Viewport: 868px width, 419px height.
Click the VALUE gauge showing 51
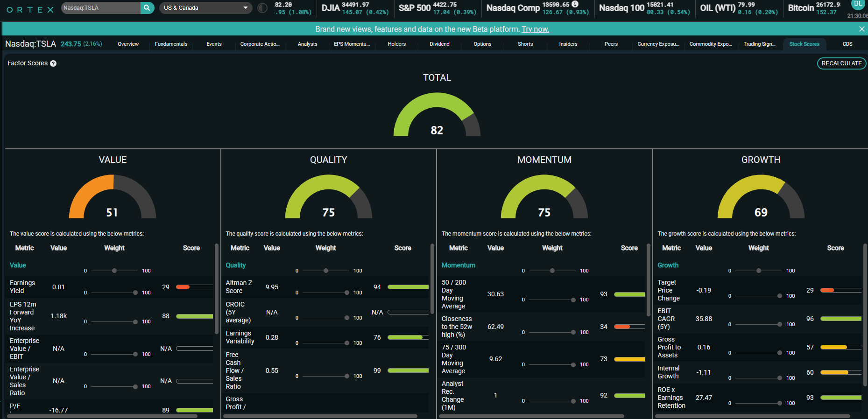(113, 196)
